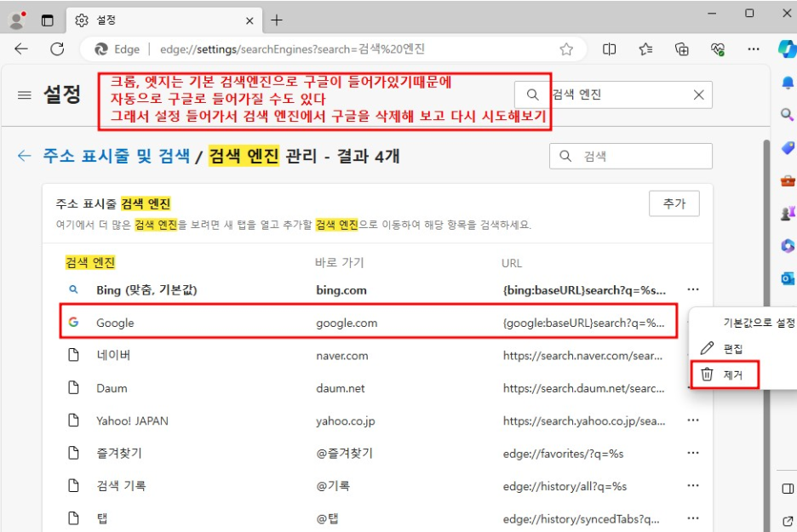797x532 pixels.
Task: Go back with browser back arrow
Action: coord(21,49)
